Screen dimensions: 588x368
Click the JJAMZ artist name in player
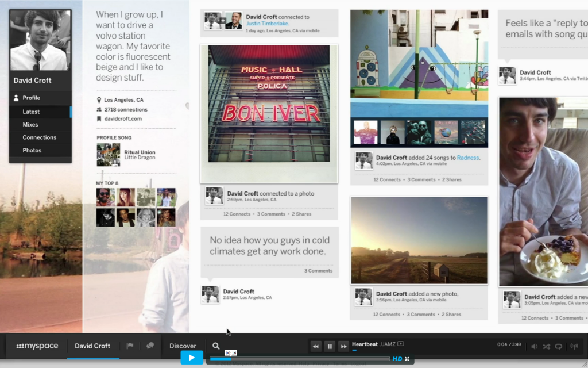pyautogui.click(x=388, y=344)
